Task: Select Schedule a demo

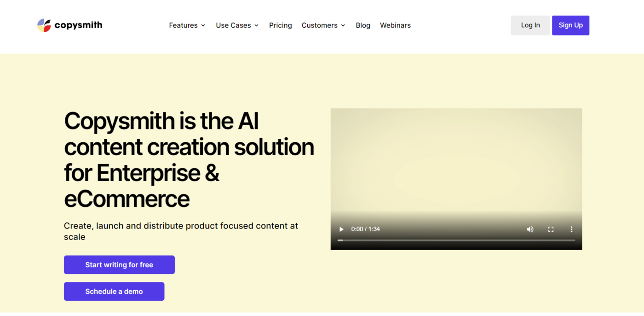Action: point(114,292)
